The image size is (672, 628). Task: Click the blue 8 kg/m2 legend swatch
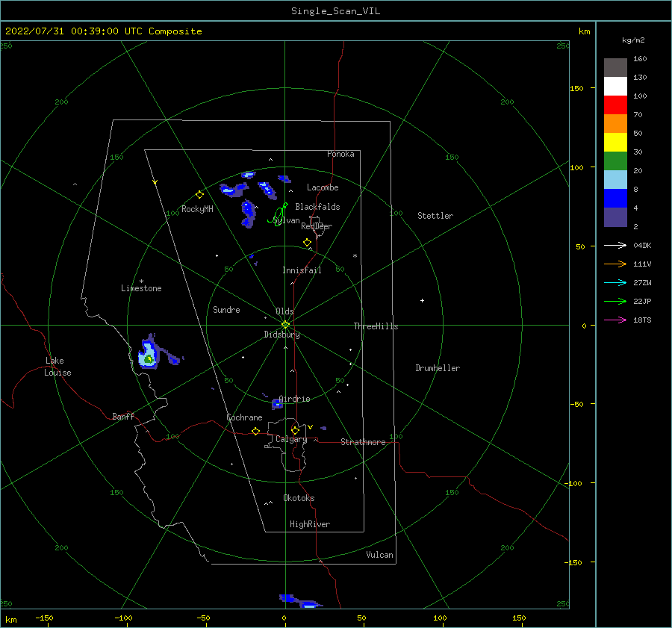615,199
